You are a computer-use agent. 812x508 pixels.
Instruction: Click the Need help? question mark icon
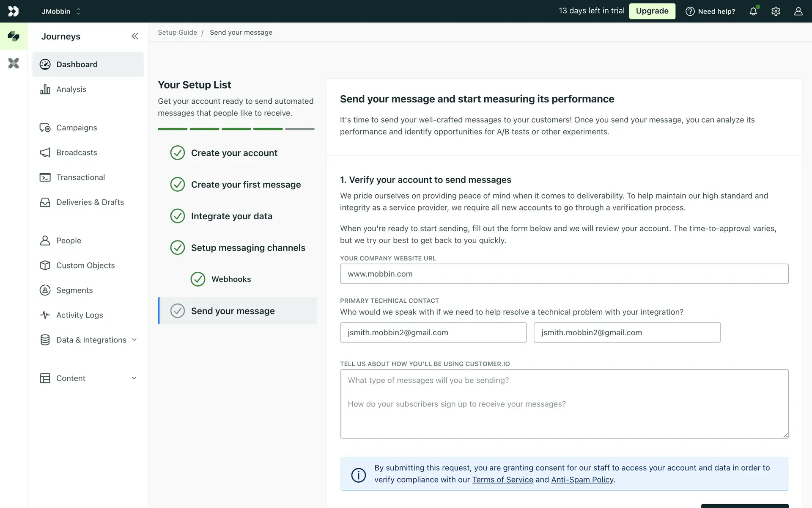[x=690, y=11]
